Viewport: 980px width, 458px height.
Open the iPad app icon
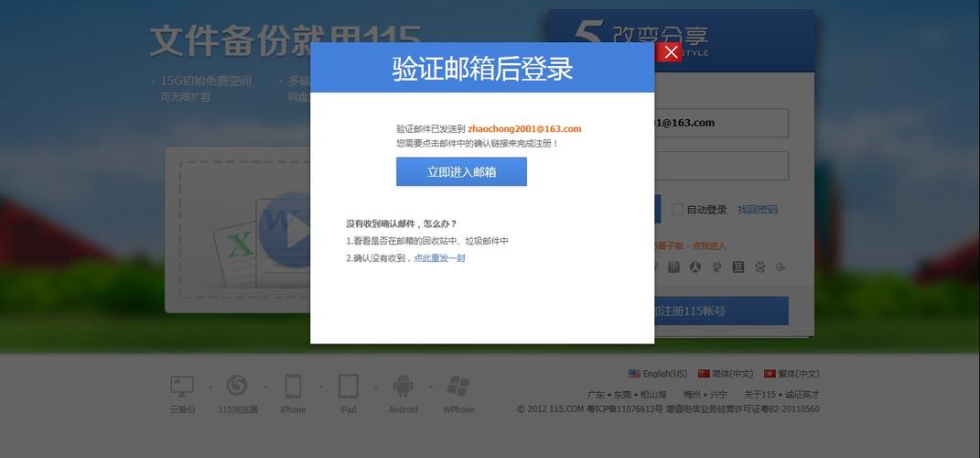(348, 386)
